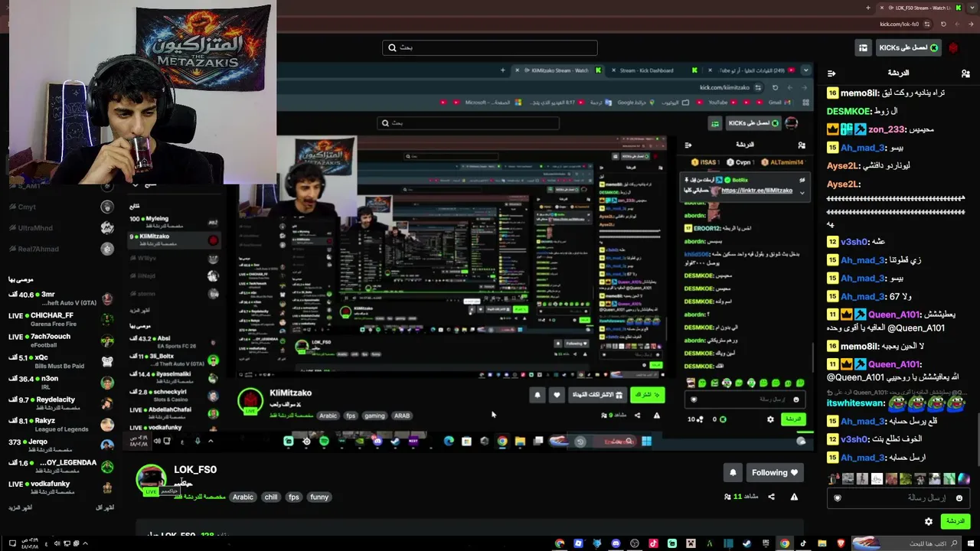Click the green KICKs button in the header
The height and width of the screenshot is (551, 980).
point(908,47)
